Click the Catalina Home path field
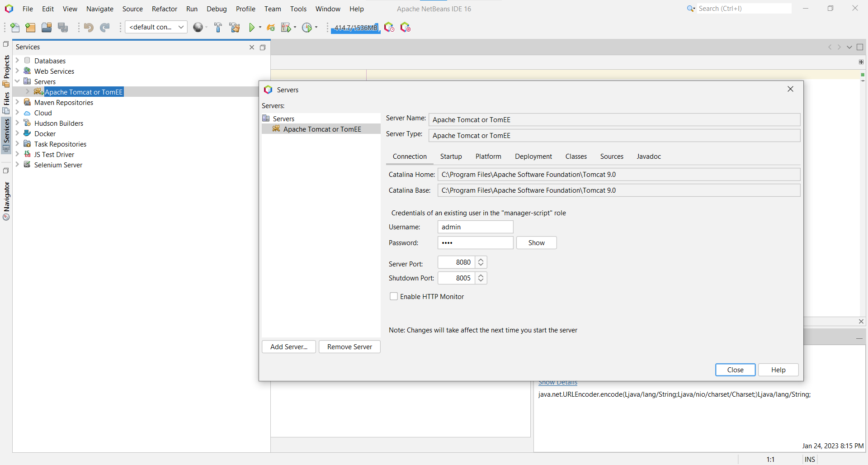 [618, 175]
